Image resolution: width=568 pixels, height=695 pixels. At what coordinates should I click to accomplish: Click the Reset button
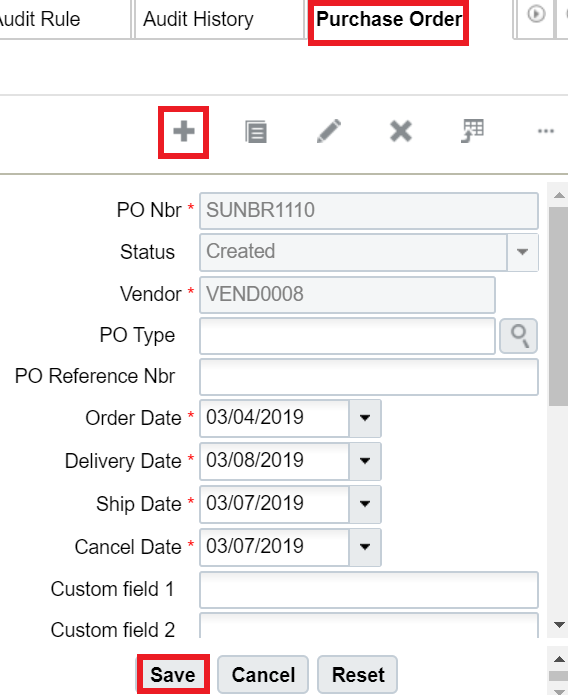[x=358, y=675]
